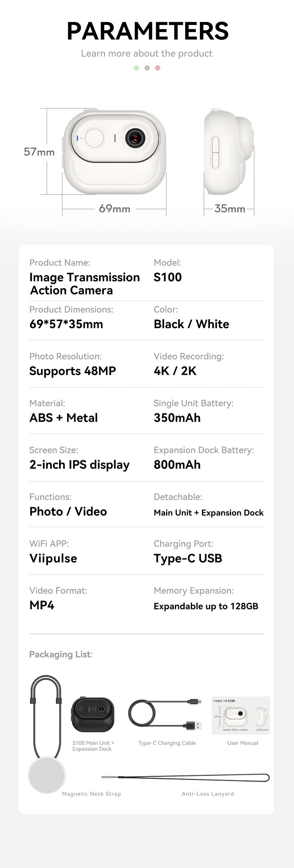Click the round shutter button on camera front
Screen dimensions: 294x868
tap(94, 138)
